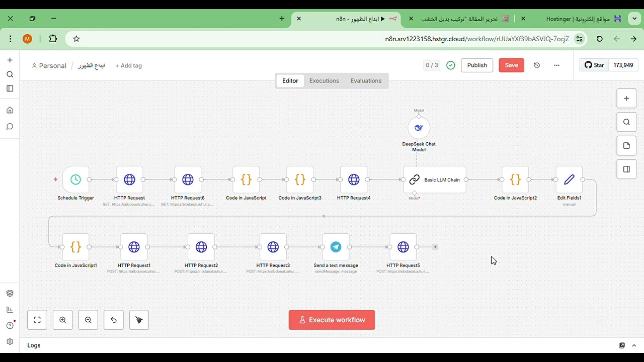Expand the Logs panel with chevron
644x362 pixels.
pos(634,345)
